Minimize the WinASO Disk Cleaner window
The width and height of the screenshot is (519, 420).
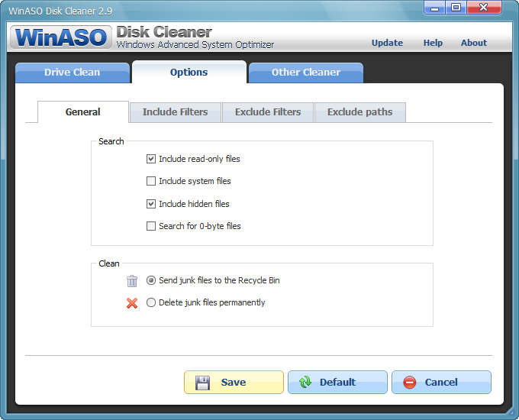point(434,8)
